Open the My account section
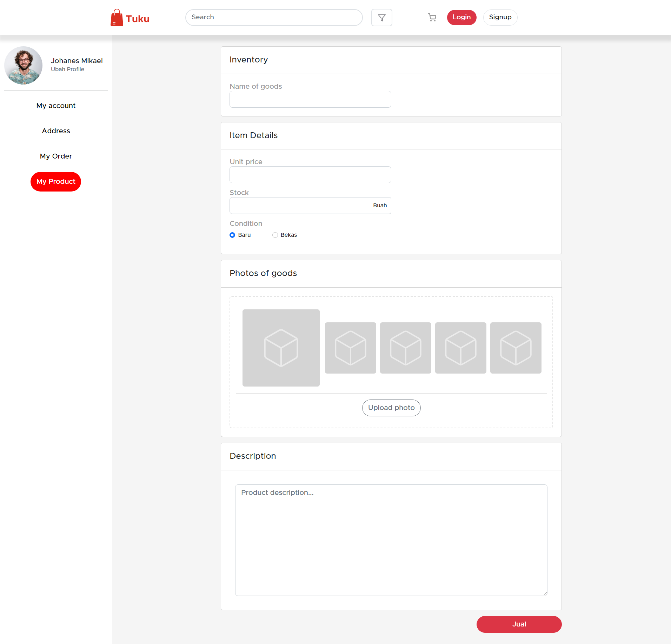 coord(56,106)
